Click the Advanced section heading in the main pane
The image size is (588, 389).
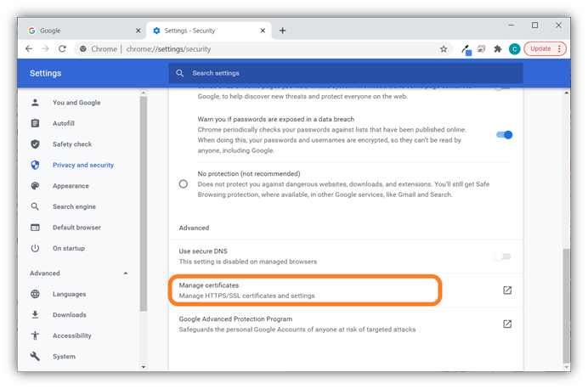pyautogui.click(x=194, y=228)
